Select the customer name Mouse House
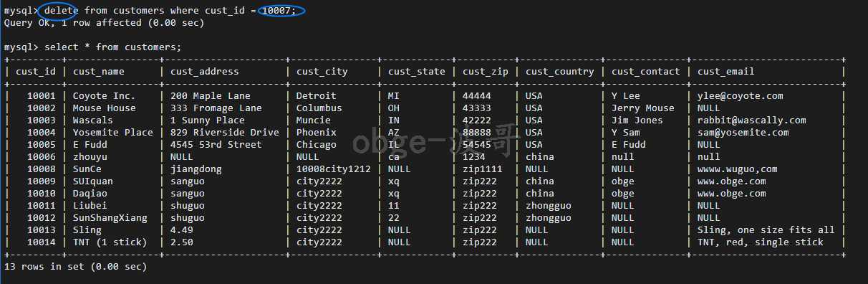Screen dimensions: 868x284 point(105,108)
